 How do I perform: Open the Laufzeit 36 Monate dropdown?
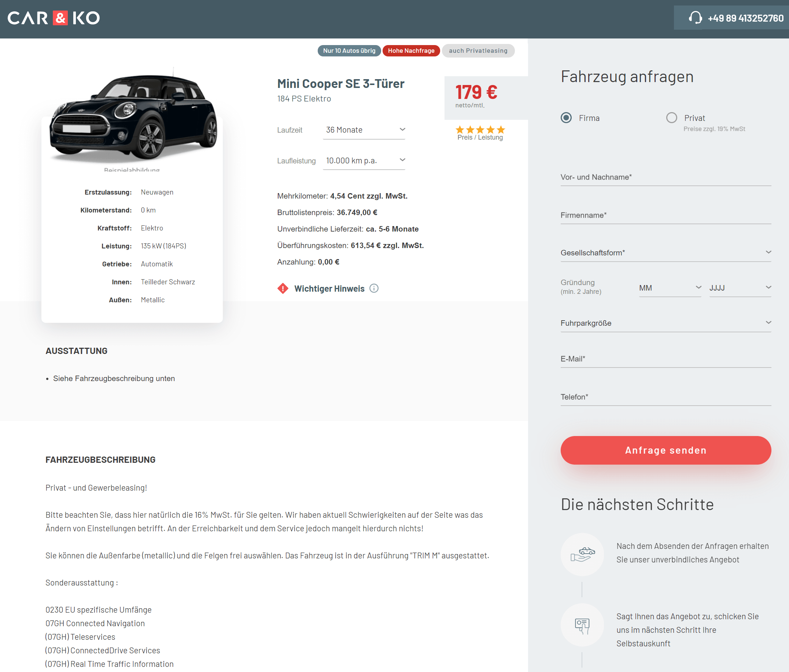[364, 130]
